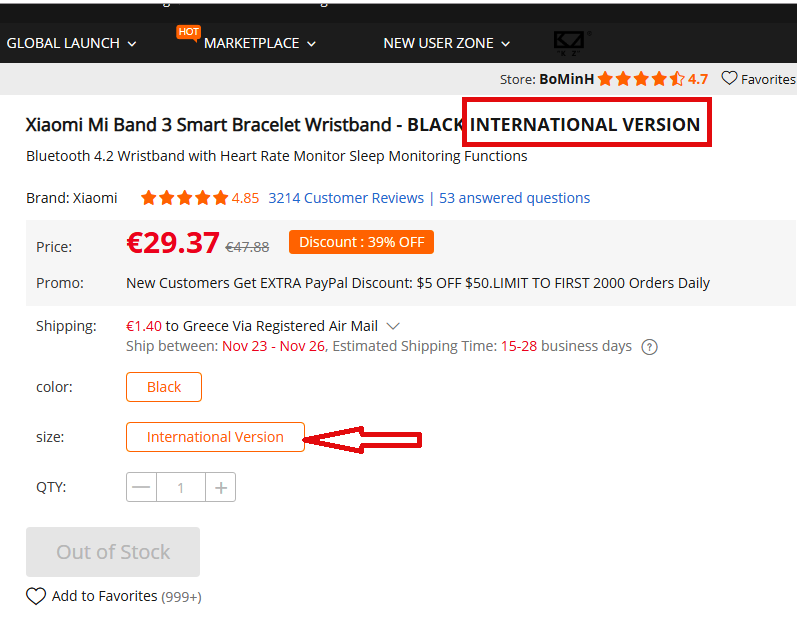Image resolution: width=797 pixels, height=623 pixels.
Task: Select the International Version size option
Action: coord(215,437)
